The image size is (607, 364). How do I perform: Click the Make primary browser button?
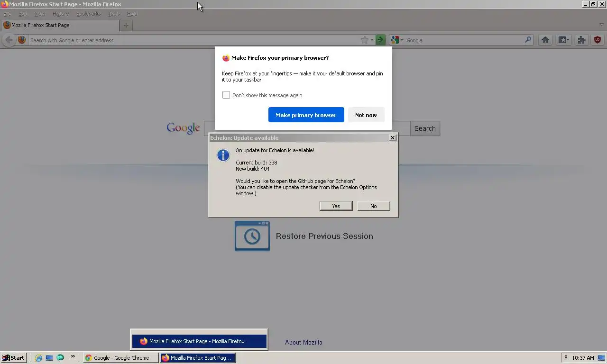[306, 115]
